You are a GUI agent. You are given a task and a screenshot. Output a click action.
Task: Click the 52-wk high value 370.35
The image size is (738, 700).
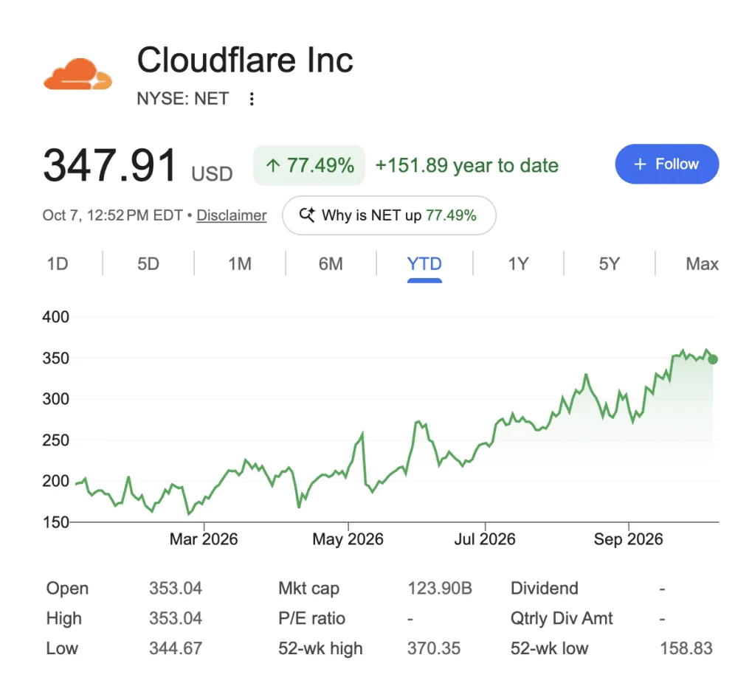[x=433, y=648]
